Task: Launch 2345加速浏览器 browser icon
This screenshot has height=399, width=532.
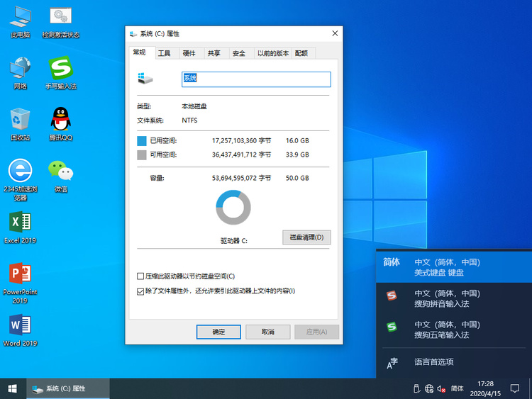Action: pos(21,172)
